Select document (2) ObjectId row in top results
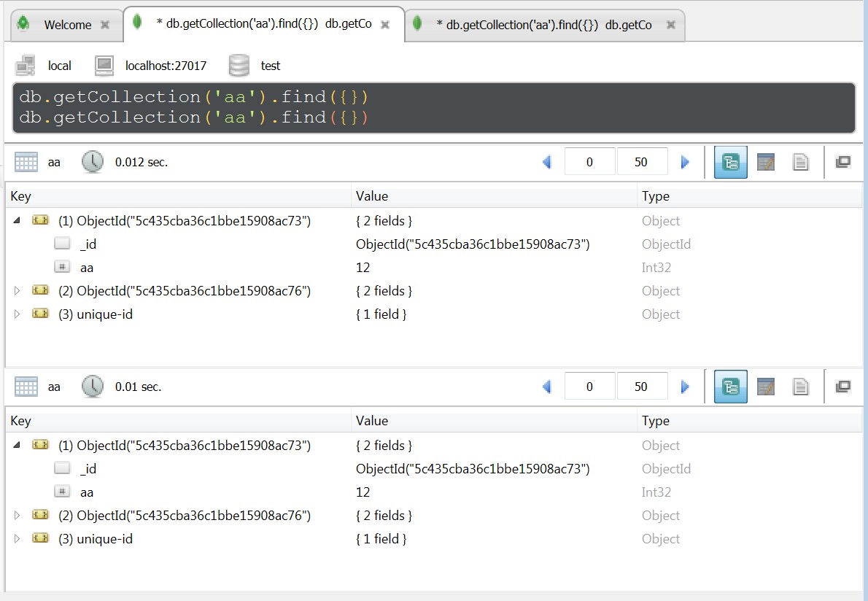 click(x=434, y=290)
